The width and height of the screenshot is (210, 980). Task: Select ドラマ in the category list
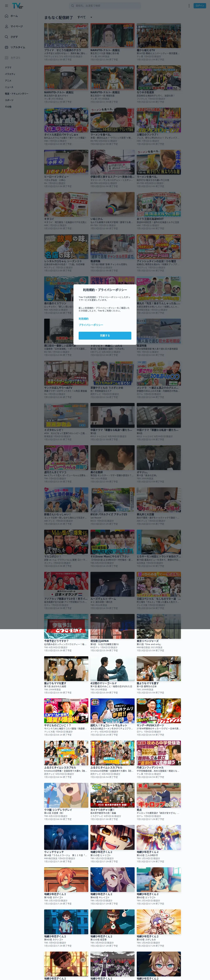click(8, 67)
